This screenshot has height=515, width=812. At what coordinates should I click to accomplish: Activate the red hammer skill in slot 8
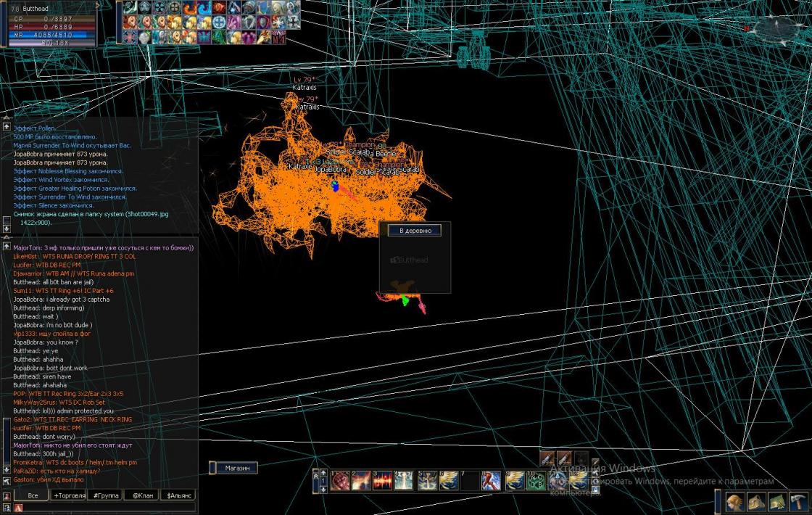(x=492, y=480)
